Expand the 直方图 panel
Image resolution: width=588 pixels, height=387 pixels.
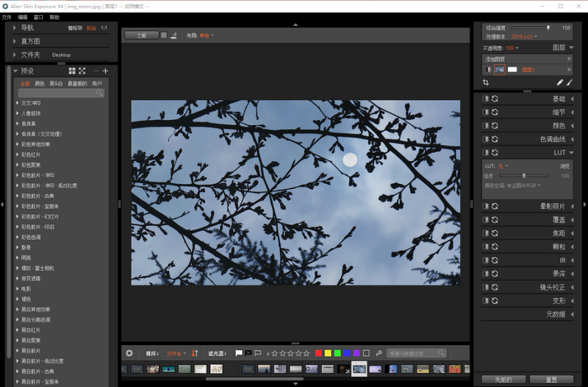click(x=30, y=40)
